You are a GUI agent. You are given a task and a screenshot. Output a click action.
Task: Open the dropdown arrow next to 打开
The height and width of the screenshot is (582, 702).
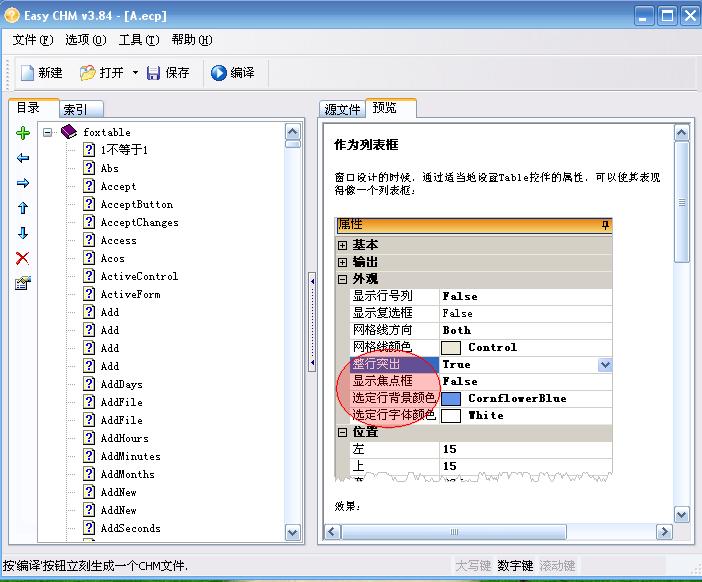135,73
